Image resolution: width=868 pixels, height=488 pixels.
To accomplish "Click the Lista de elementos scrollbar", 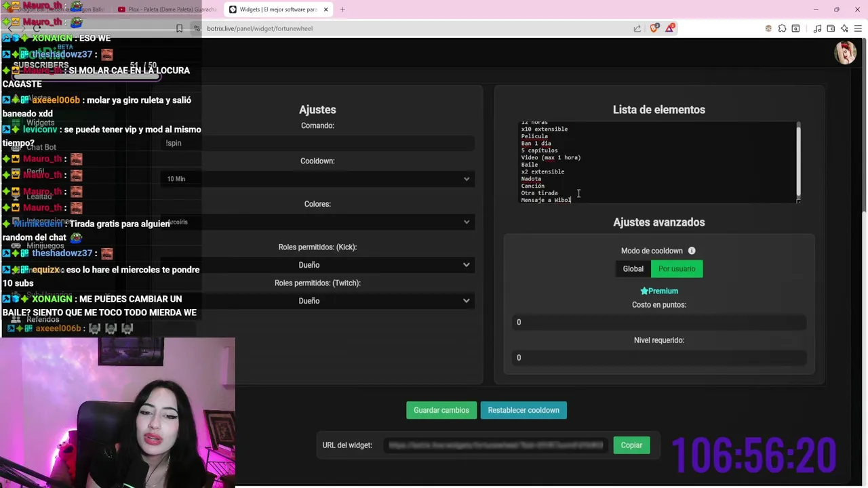I will pyautogui.click(x=798, y=160).
